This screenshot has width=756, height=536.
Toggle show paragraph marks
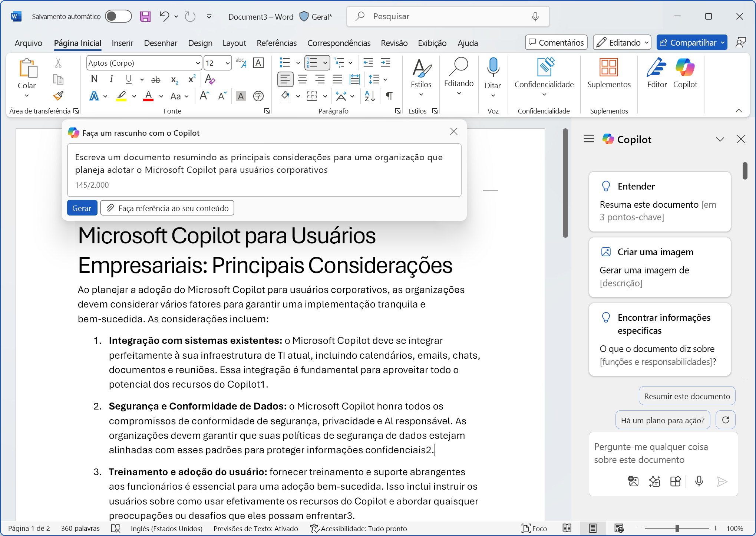tap(389, 96)
